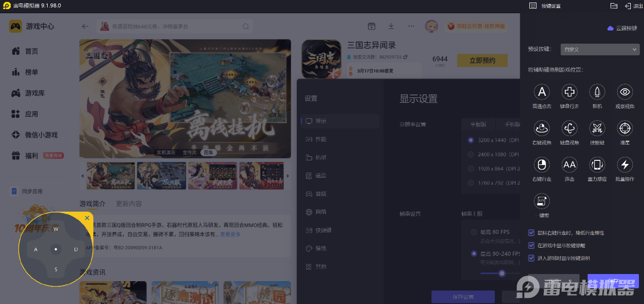Toggle 鼠标右键行走时降低行走惯性 checkbox

531,232
